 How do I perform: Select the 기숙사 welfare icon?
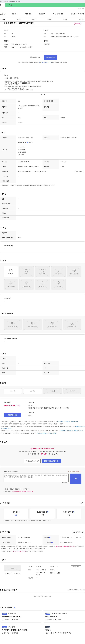coord(27,272)
